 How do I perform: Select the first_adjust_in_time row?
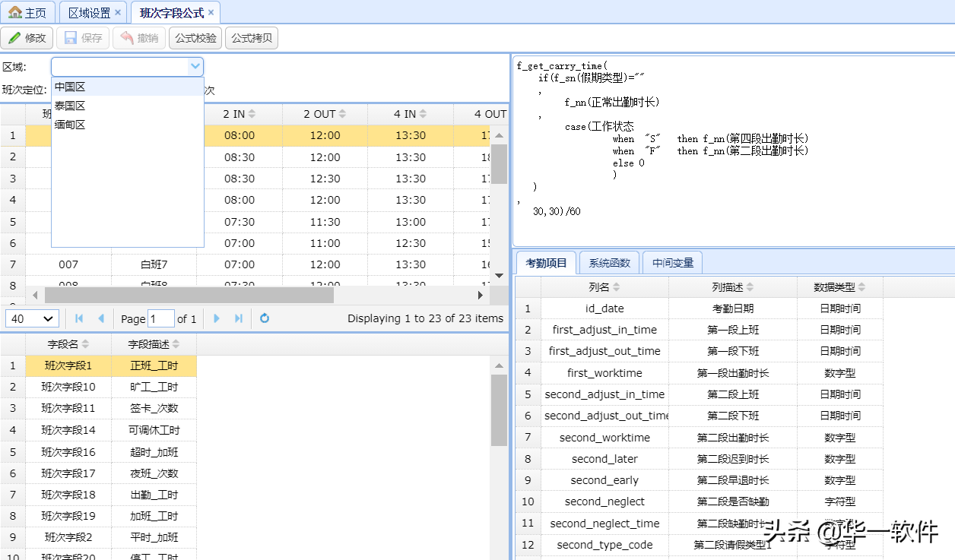click(x=699, y=330)
